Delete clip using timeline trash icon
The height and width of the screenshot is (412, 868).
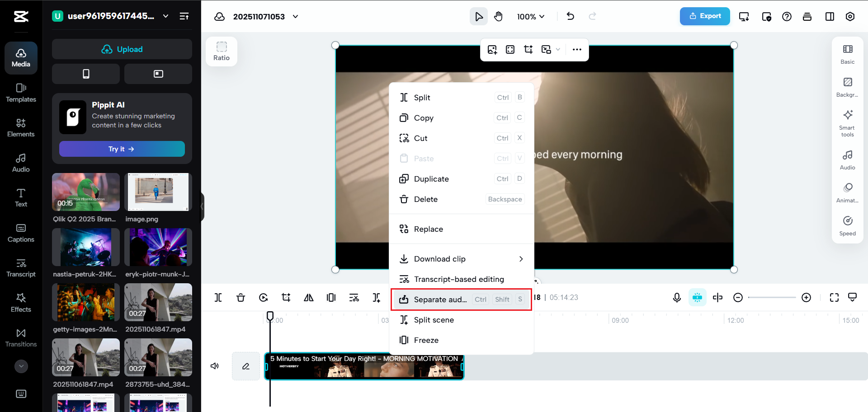pyautogui.click(x=241, y=297)
